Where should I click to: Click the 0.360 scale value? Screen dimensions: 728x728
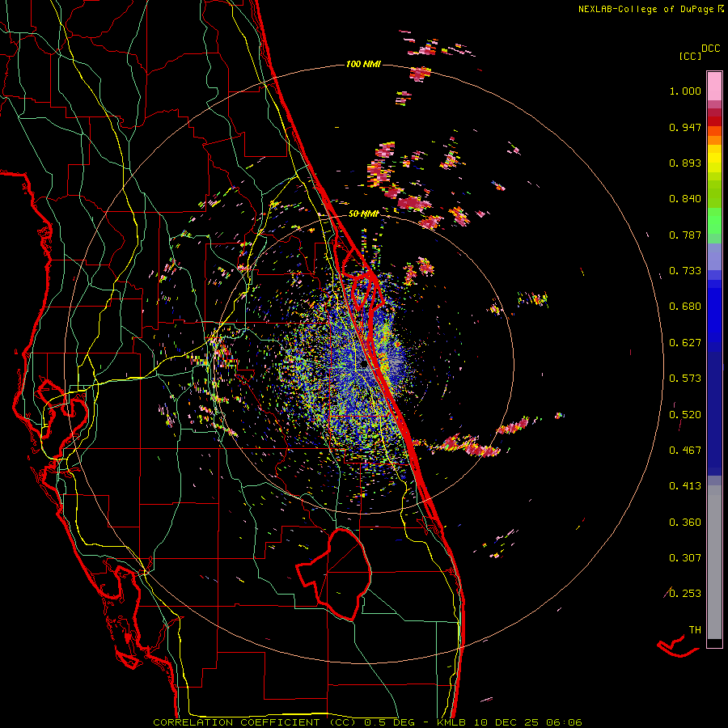tap(685, 523)
